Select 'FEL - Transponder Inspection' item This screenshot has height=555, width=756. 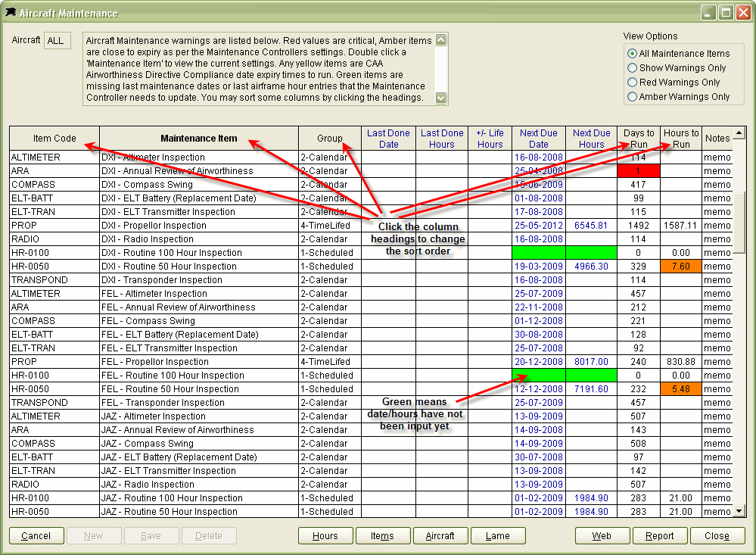click(x=198, y=403)
